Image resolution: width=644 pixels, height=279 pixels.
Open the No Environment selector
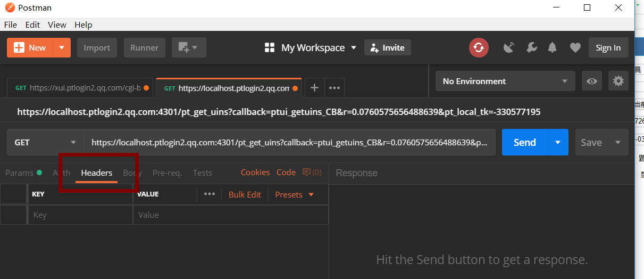[x=505, y=81]
